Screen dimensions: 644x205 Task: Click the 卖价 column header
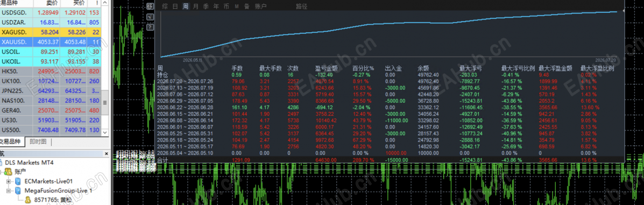pos(46,3)
